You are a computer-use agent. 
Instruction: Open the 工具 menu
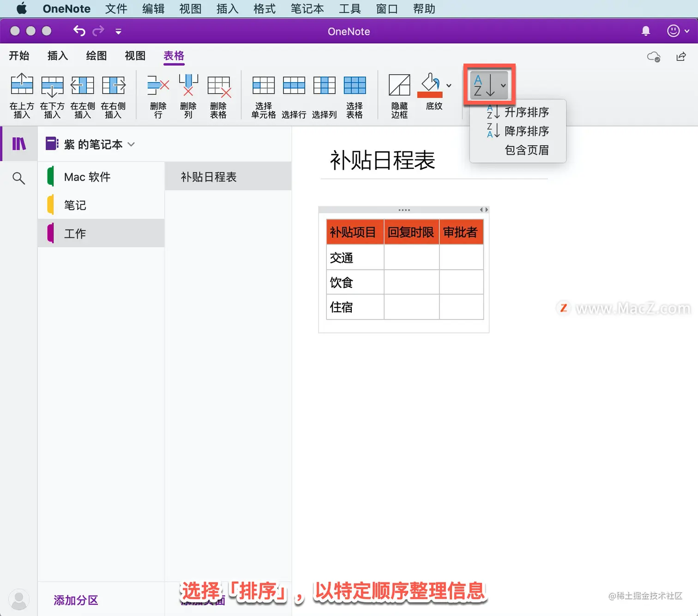[x=349, y=9]
